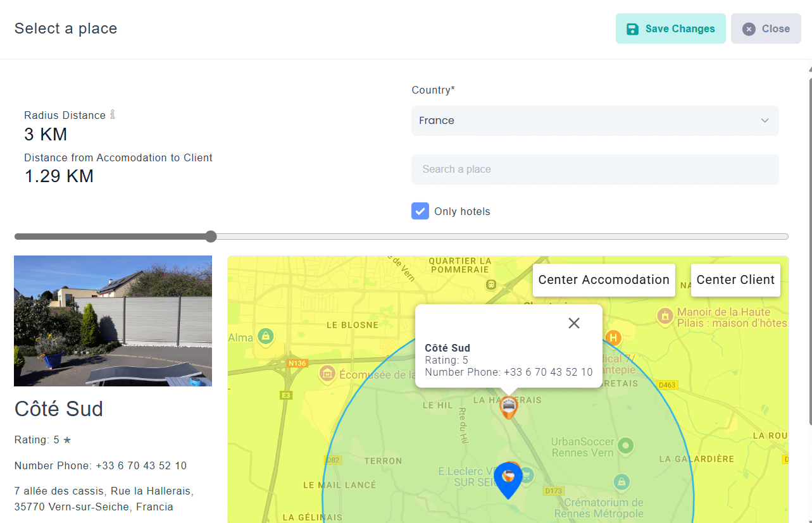Click the LE BLOSNE map label
Viewport: 812px width, 523px height.
(x=353, y=325)
